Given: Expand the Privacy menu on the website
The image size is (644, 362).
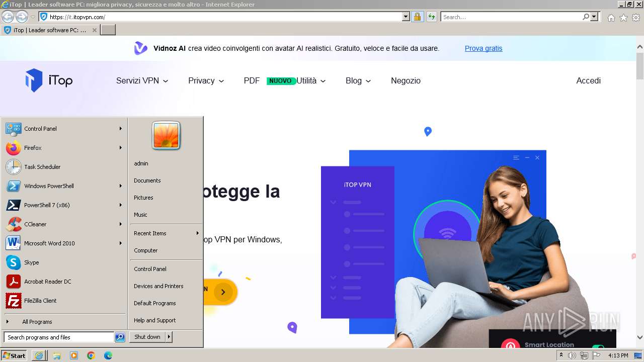Looking at the screenshot, I should point(206,80).
